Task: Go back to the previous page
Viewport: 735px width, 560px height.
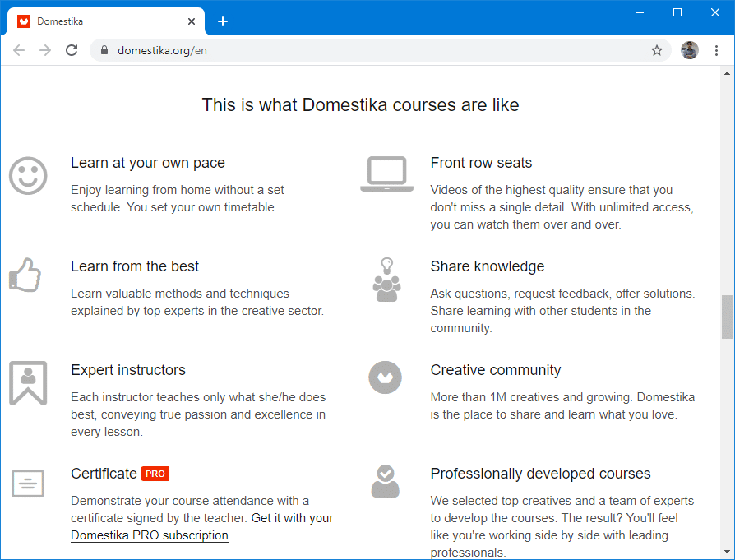Action: point(19,50)
